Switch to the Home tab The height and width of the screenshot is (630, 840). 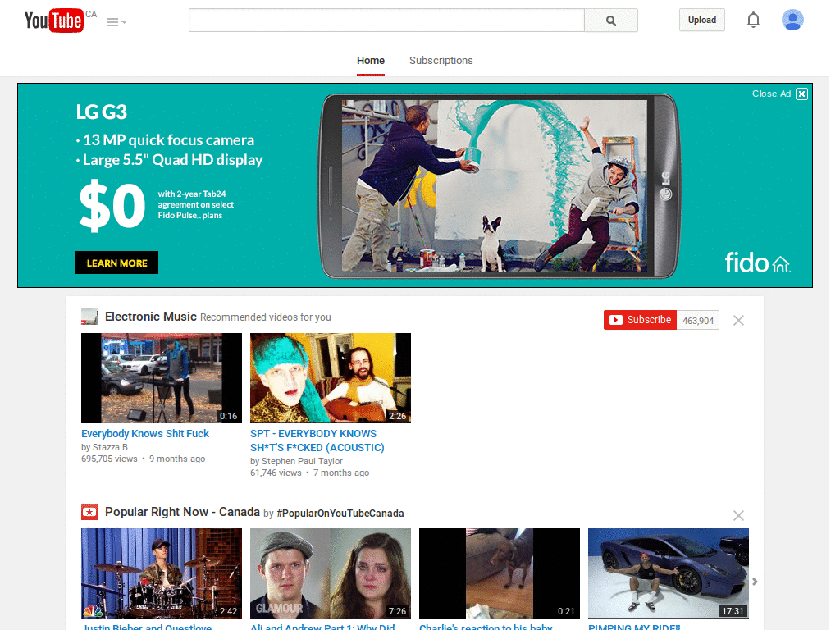pyautogui.click(x=371, y=61)
